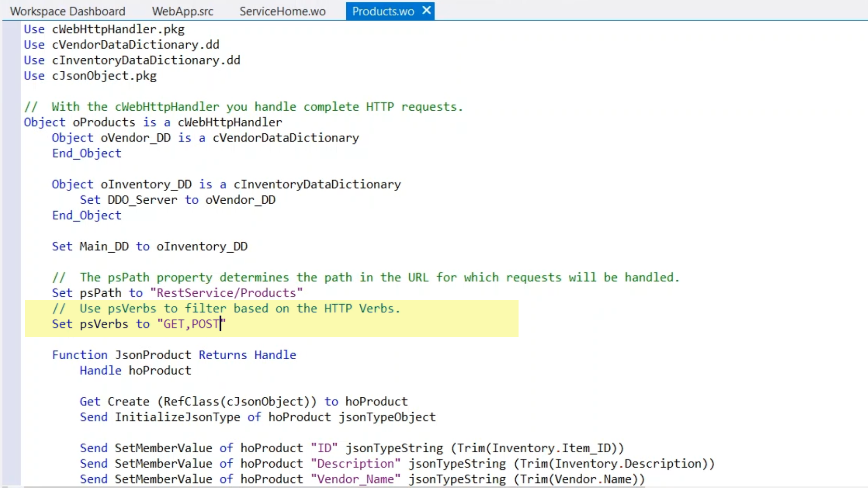
Task: Click on cWebHttpHandler.pkg in the first Use line
Action: click(118, 29)
